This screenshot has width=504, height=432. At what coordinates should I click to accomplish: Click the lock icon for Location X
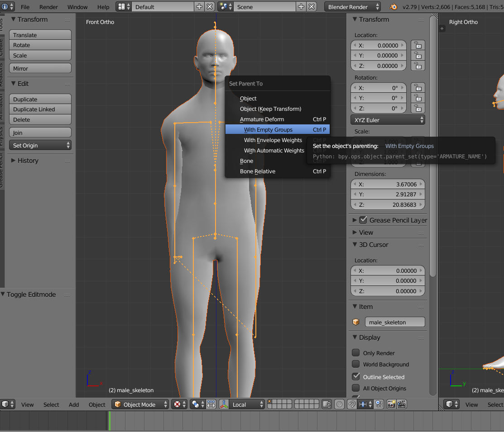coord(417,45)
